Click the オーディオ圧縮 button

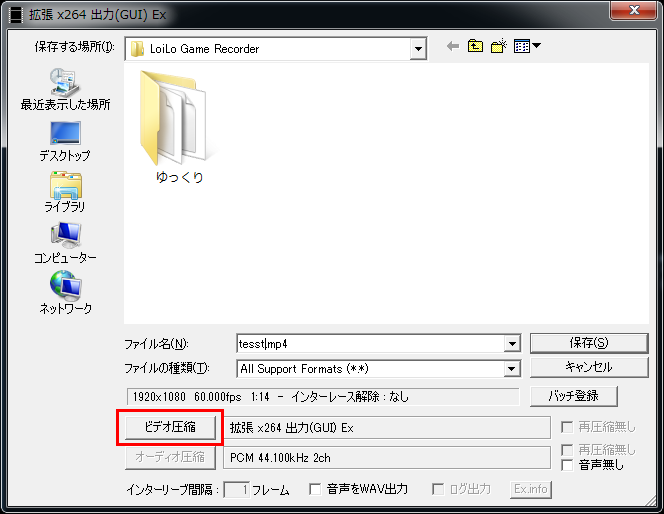click(x=170, y=457)
